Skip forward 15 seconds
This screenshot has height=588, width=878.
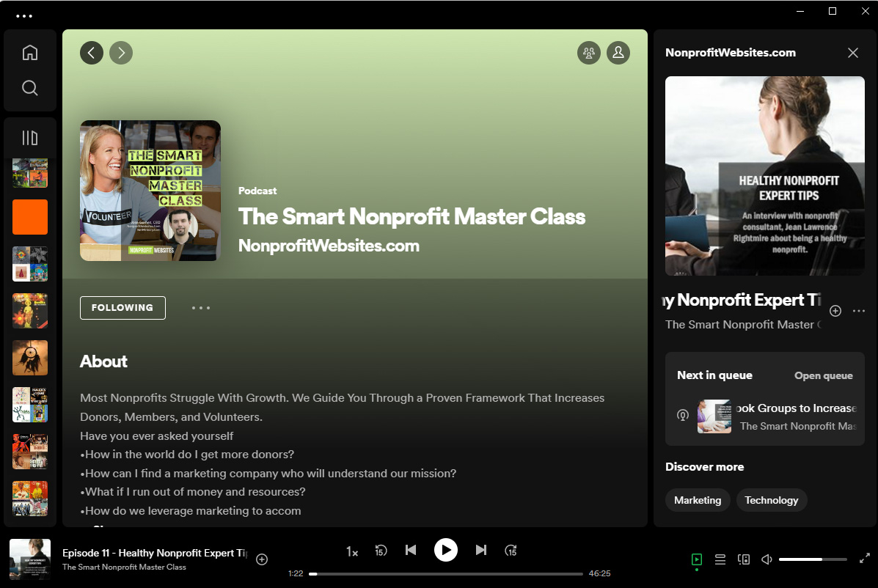[511, 551]
